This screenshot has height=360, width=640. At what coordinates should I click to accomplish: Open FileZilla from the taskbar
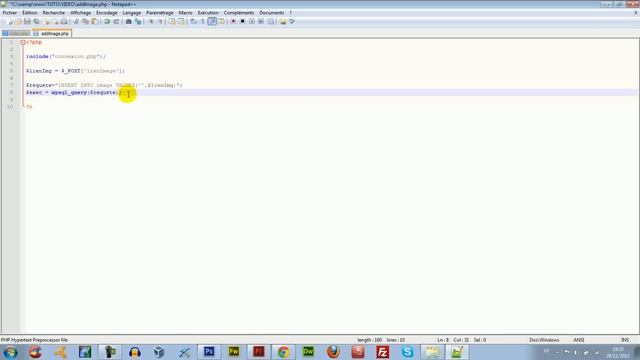tap(382, 352)
